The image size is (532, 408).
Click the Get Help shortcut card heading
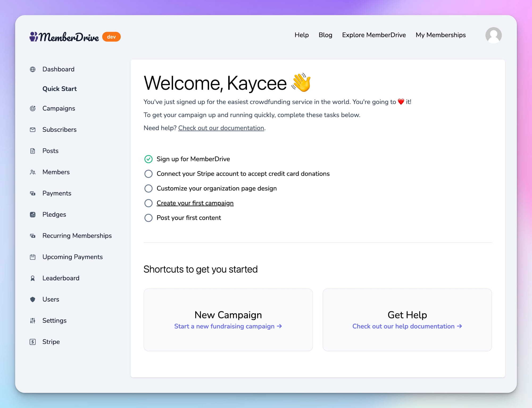click(x=407, y=315)
